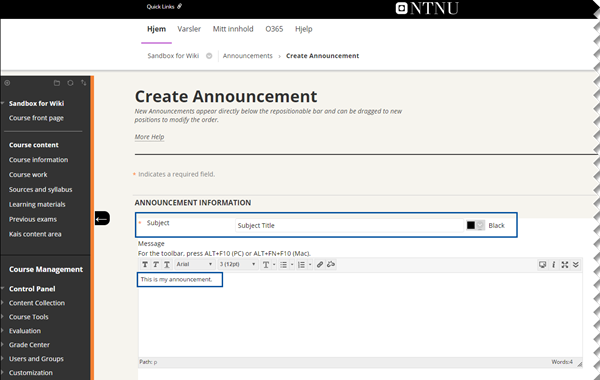Open the Hjelp tab
Screen dimensions: 600x380
[x=303, y=29]
